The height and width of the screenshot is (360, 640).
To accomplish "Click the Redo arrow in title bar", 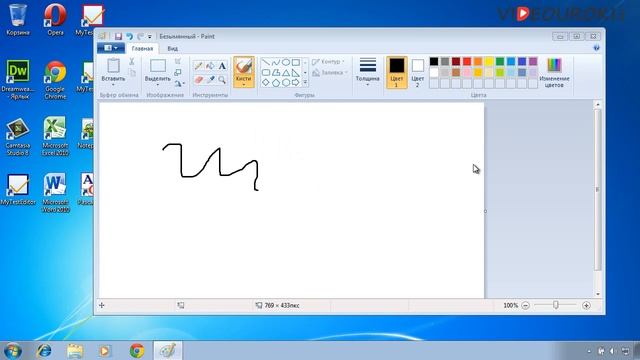I will tap(140, 36).
